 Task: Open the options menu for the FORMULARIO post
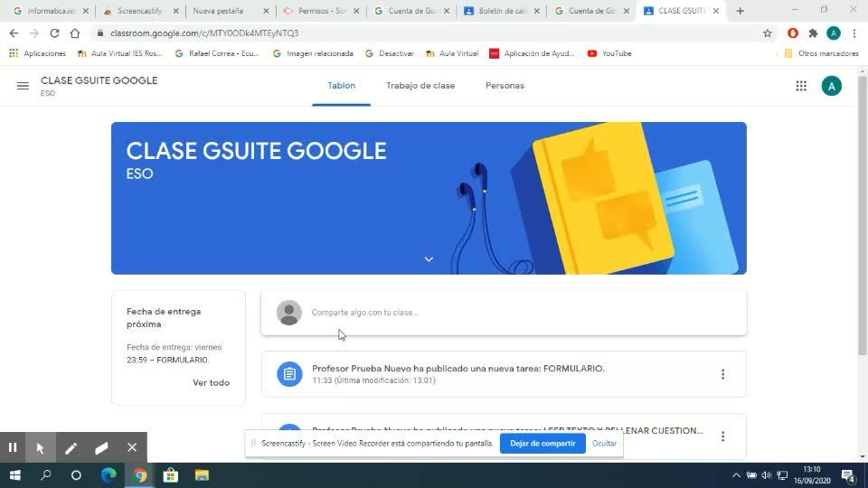(722, 374)
